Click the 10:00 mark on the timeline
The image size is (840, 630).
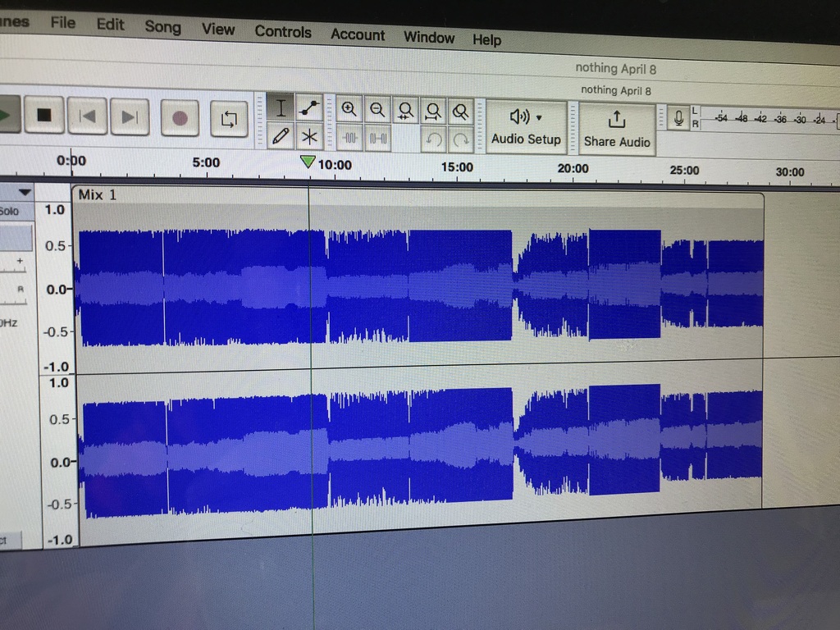pyautogui.click(x=335, y=164)
